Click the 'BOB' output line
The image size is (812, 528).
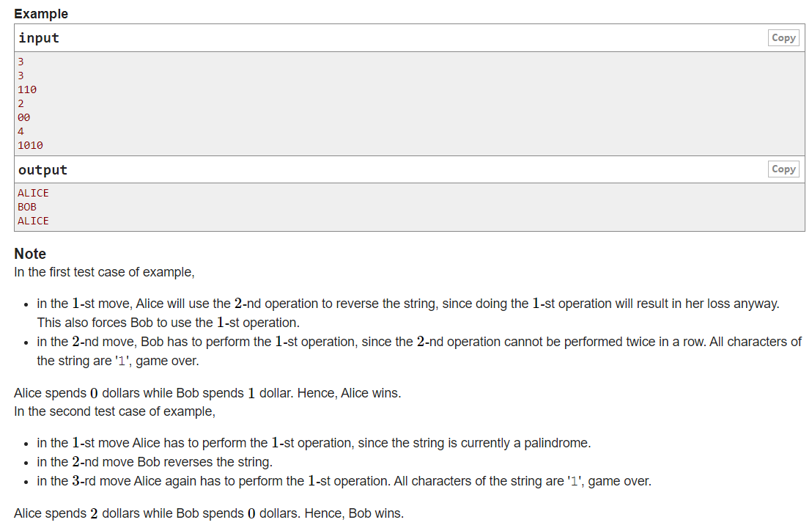coord(27,207)
